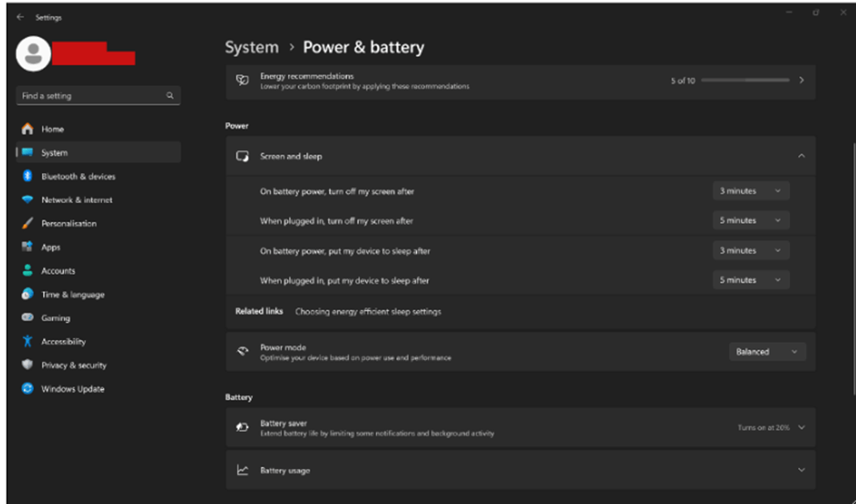The image size is (856, 504).
Task: Open Windows Update page
Action: point(98,388)
